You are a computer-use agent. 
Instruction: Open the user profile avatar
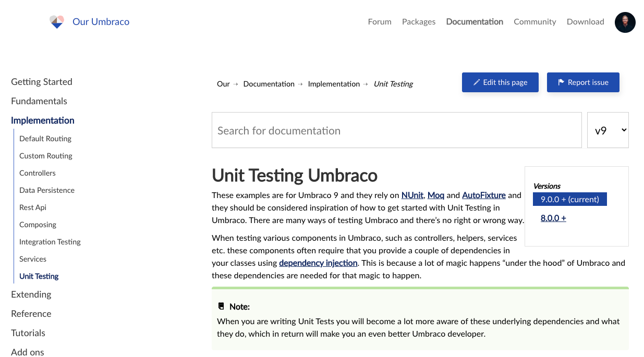pos(625,22)
